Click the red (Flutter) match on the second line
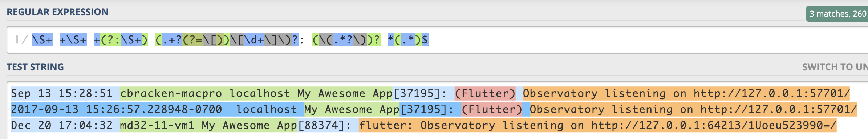 point(492,109)
